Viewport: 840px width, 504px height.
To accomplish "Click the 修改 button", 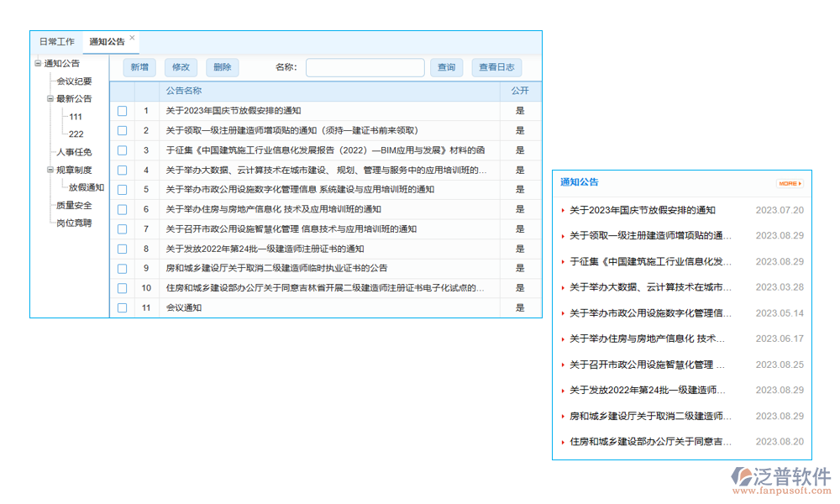I will (x=181, y=67).
